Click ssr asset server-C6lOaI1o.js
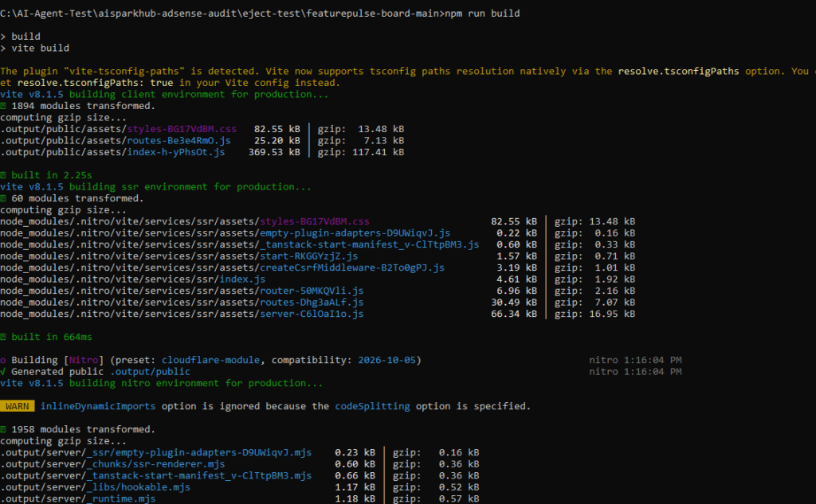 [312, 314]
